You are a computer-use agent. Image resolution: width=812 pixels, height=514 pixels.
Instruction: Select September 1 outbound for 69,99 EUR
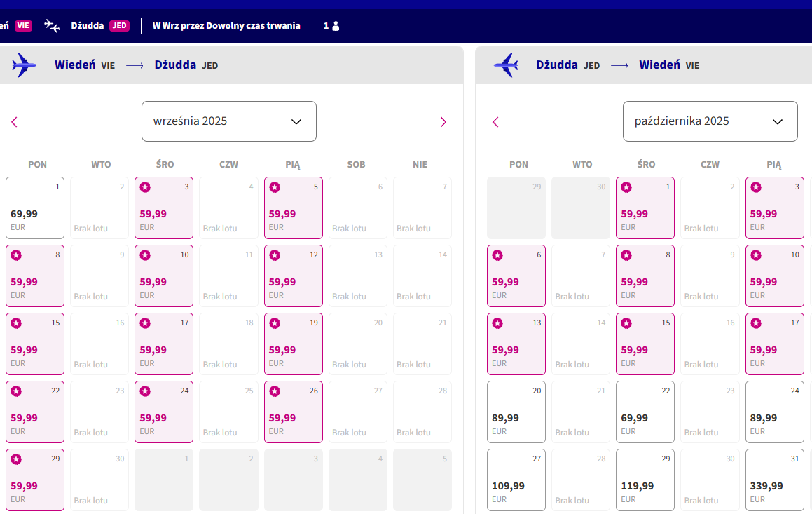35,208
